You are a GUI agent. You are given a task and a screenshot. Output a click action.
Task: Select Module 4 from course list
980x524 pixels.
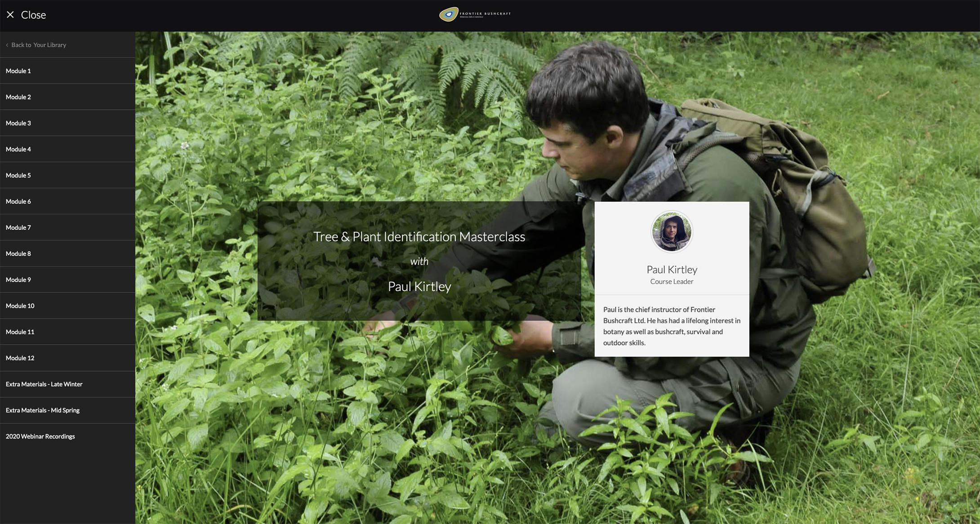tap(18, 149)
